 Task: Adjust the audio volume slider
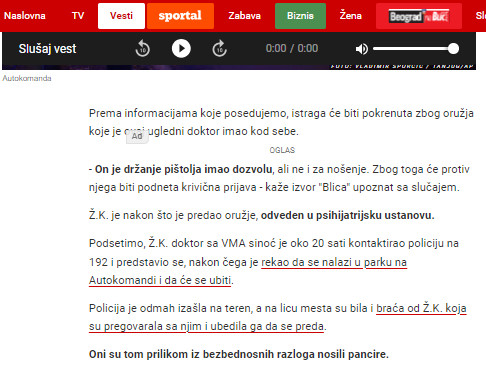pyautogui.click(x=416, y=49)
